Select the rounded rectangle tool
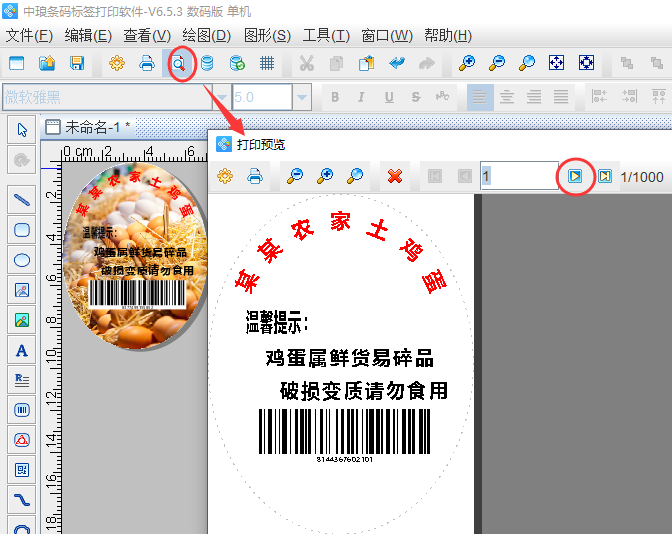The height and width of the screenshot is (534, 672). [x=21, y=230]
